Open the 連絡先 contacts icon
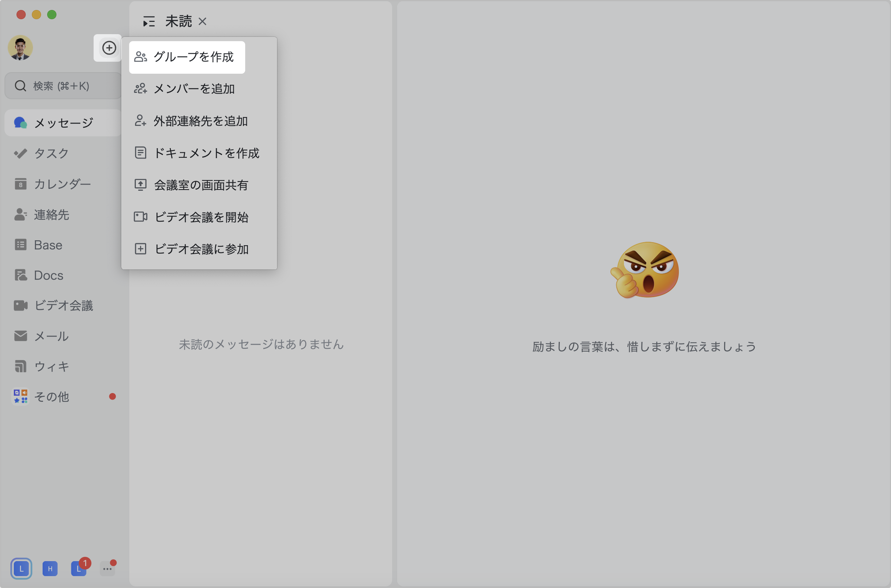891x588 pixels. (x=52, y=215)
